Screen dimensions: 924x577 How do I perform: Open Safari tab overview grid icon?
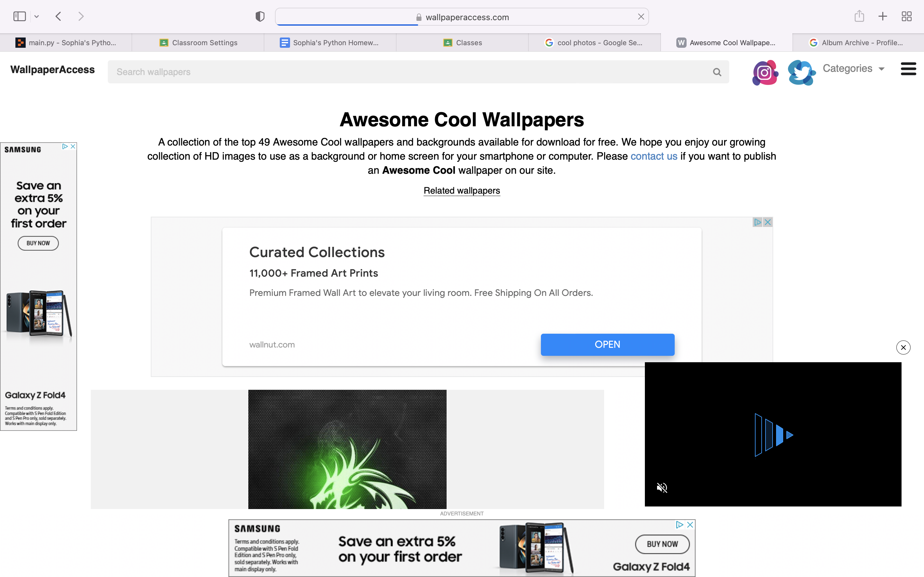(x=906, y=16)
